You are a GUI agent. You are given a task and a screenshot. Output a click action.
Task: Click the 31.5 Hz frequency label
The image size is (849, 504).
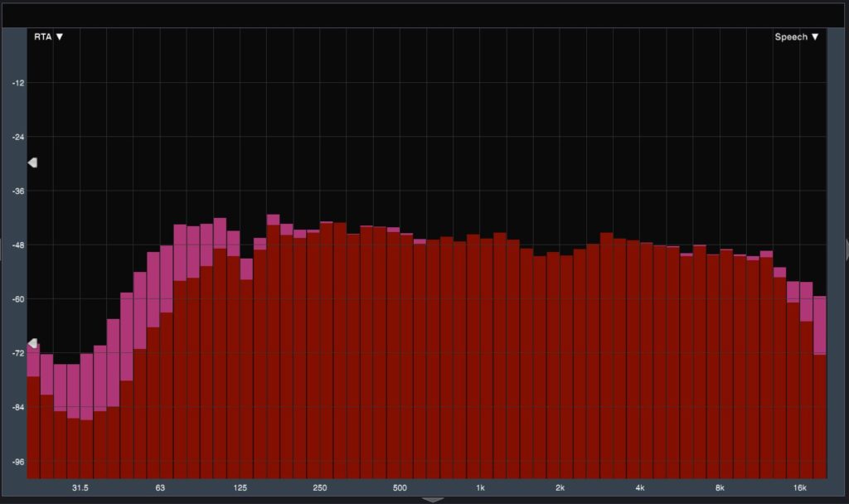[x=80, y=488]
